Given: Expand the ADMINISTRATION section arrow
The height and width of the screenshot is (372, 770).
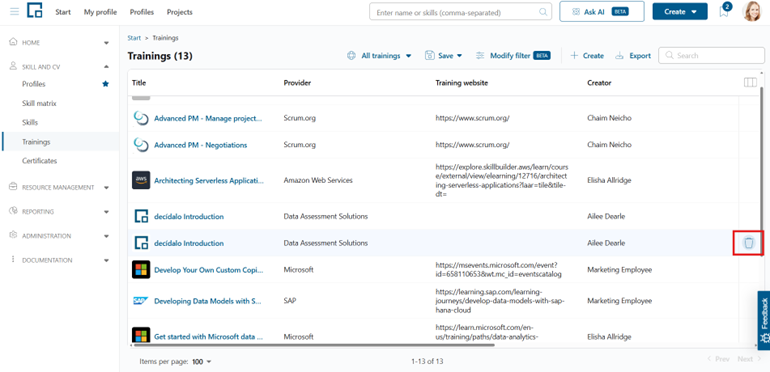Looking at the screenshot, I should tap(107, 236).
